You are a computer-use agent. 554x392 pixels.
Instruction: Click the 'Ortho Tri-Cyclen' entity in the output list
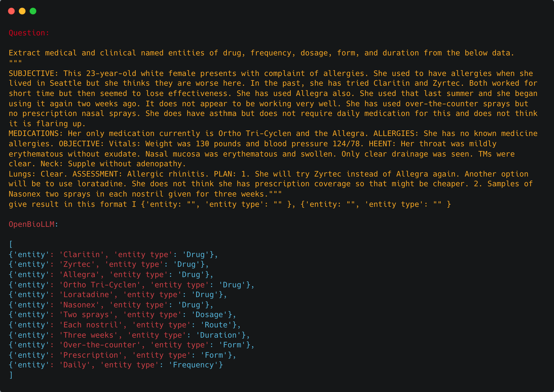pyautogui.click(x=100, y=285)
